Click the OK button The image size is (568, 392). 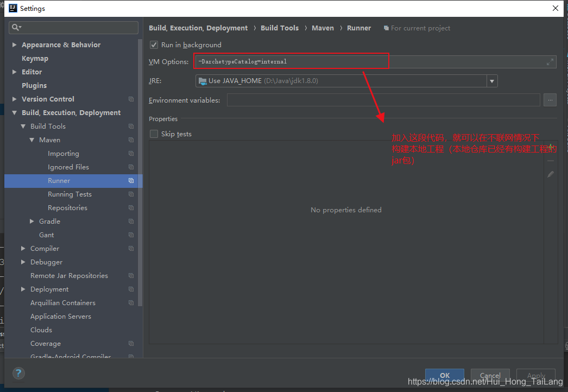[445, 375]
